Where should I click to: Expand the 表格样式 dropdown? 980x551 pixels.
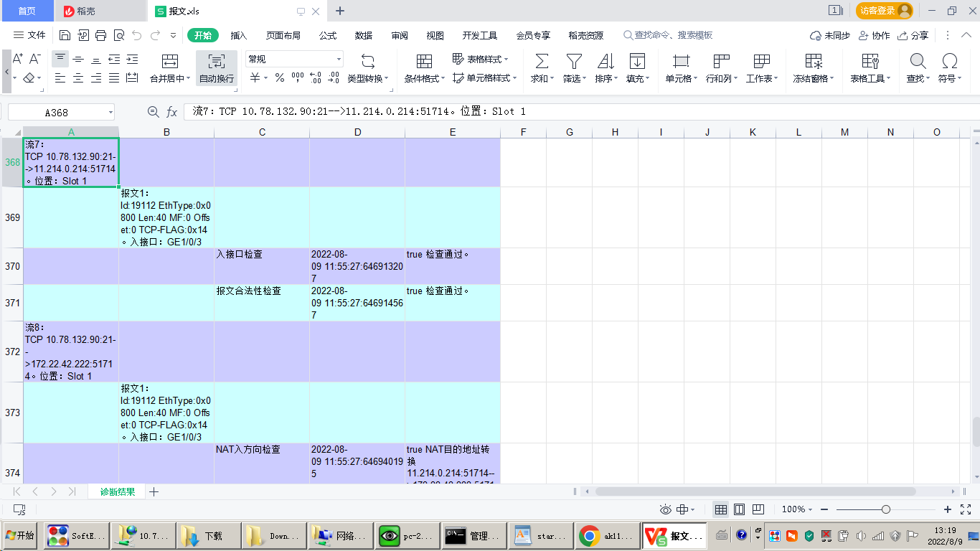pos(506,59)
